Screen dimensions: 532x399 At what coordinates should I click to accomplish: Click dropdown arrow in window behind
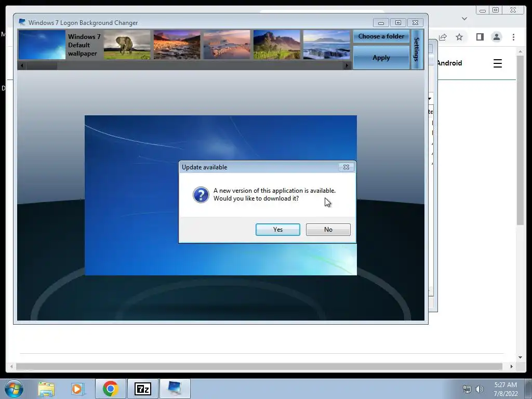[x=430, y=99]
